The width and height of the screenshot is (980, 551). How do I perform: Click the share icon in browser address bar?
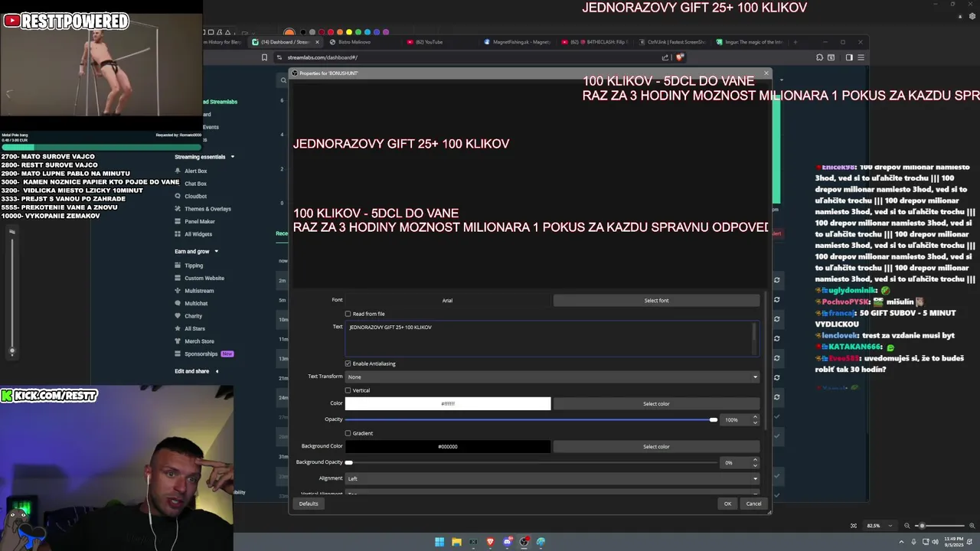tap(665, 57)
